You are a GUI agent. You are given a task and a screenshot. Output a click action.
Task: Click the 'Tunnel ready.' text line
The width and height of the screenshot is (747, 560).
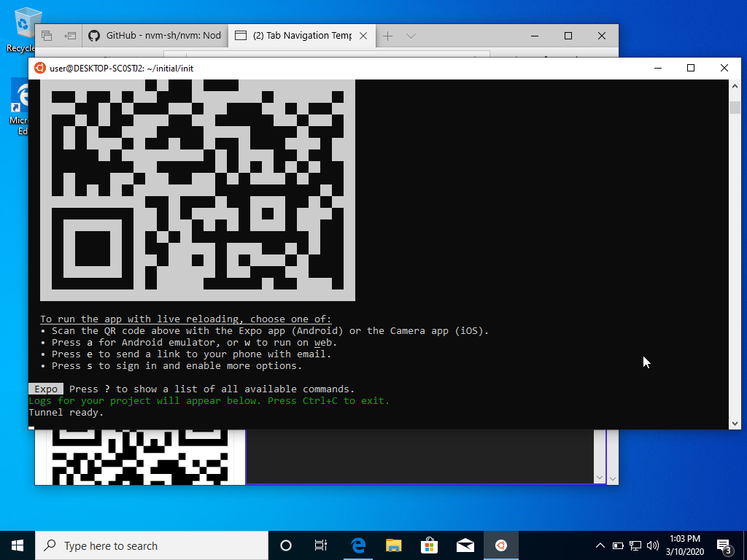[66, 413]
